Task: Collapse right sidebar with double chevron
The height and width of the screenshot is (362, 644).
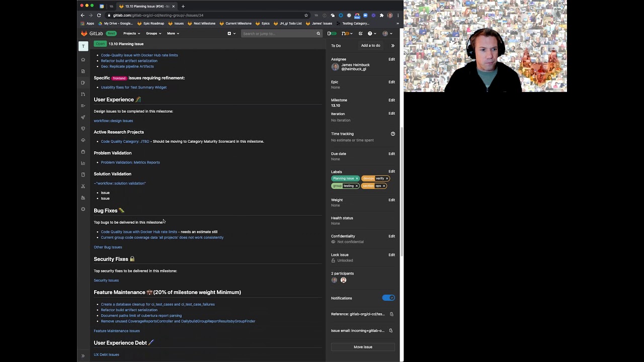Action: [393, 46]
